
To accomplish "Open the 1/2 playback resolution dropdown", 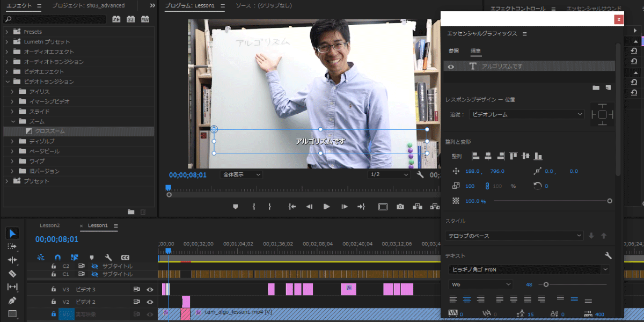I will 389,175.
